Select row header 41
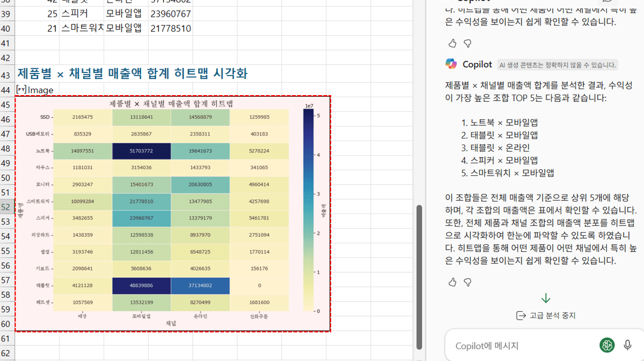 pos(6,43)
